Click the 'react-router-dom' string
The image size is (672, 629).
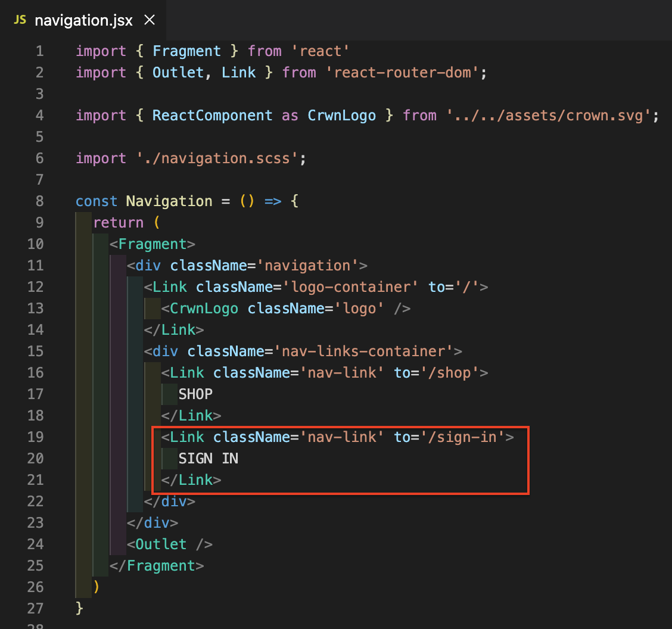click(x=402, y=73)
